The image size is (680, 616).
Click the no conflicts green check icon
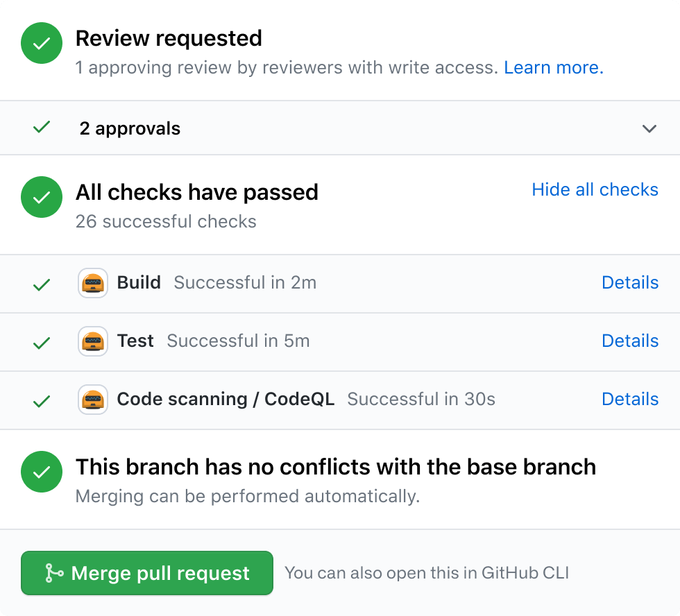[42, 472]
